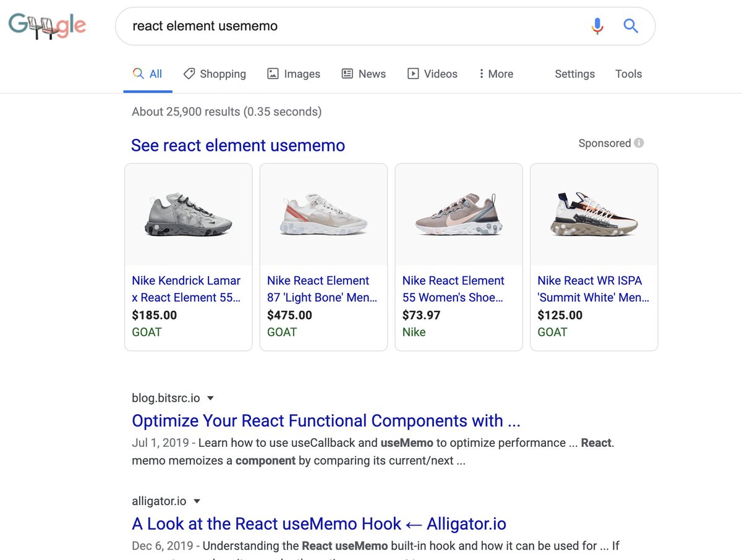Open the Videos tab
This screenshot has height=560, width=742.
tap(432, 74)
